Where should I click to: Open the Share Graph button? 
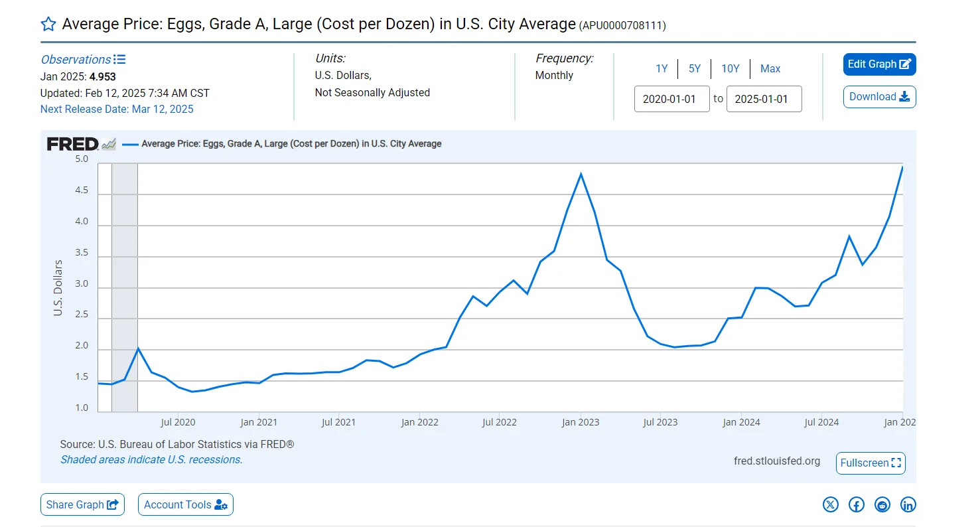(83, 504)
